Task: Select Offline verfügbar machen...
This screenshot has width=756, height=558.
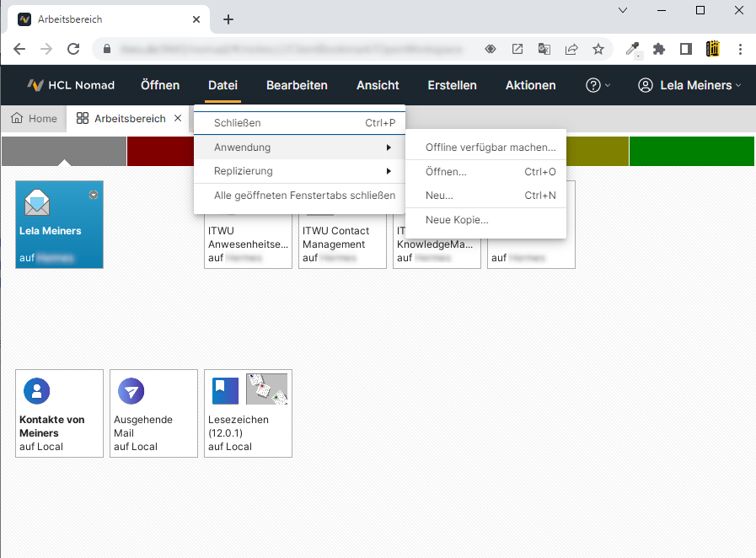Action: [x=486, y=148]
